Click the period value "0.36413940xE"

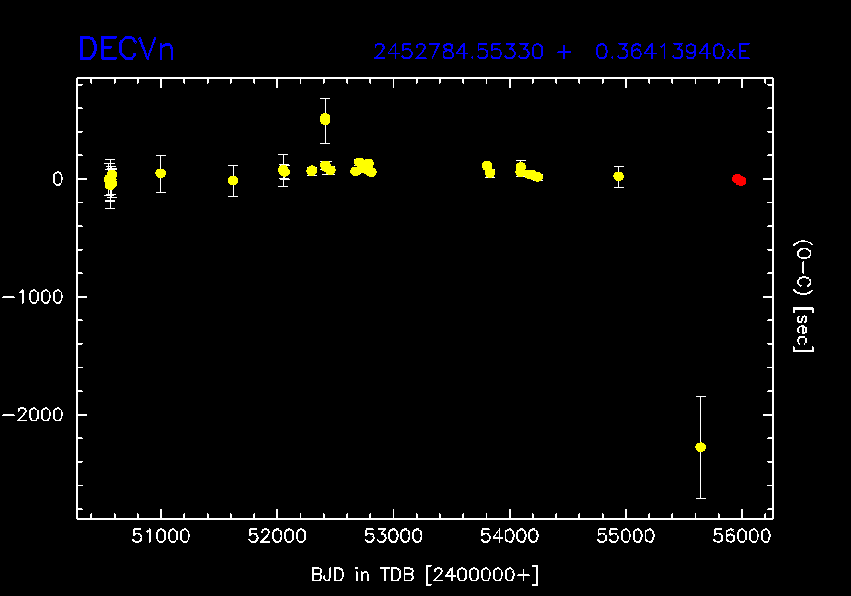tap(672, 51)
